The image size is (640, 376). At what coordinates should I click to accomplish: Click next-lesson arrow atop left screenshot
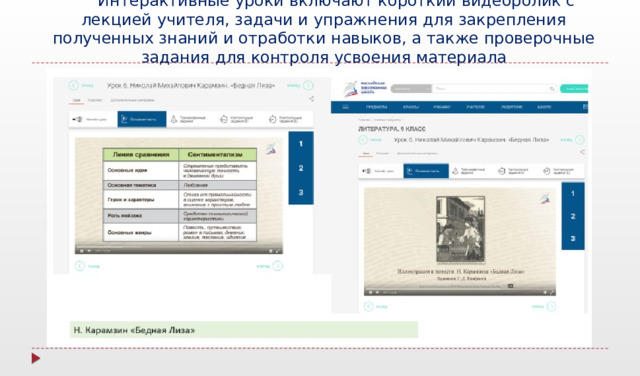308,85
